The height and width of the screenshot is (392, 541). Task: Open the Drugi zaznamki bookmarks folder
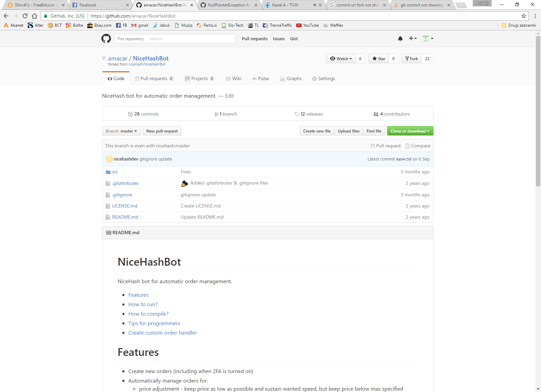point(519,25)
